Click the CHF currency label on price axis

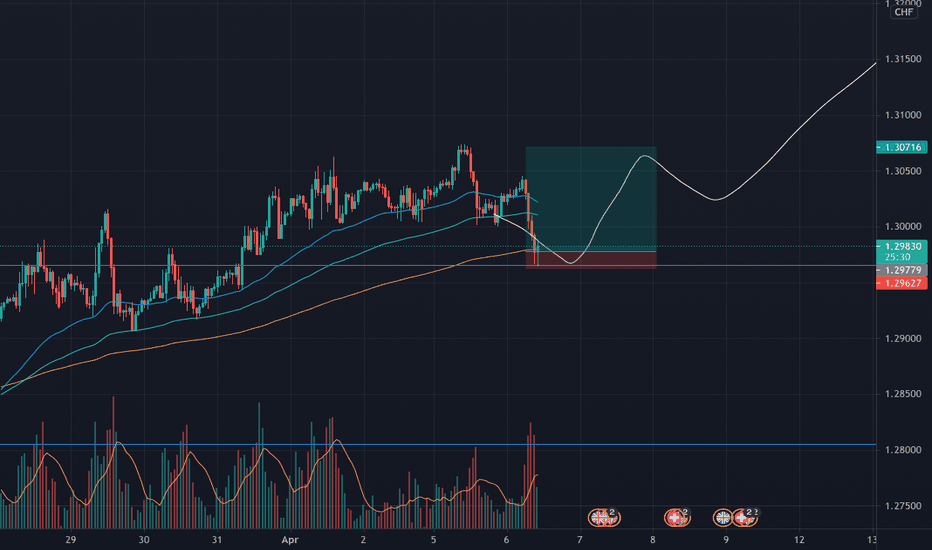coord(903,12)
